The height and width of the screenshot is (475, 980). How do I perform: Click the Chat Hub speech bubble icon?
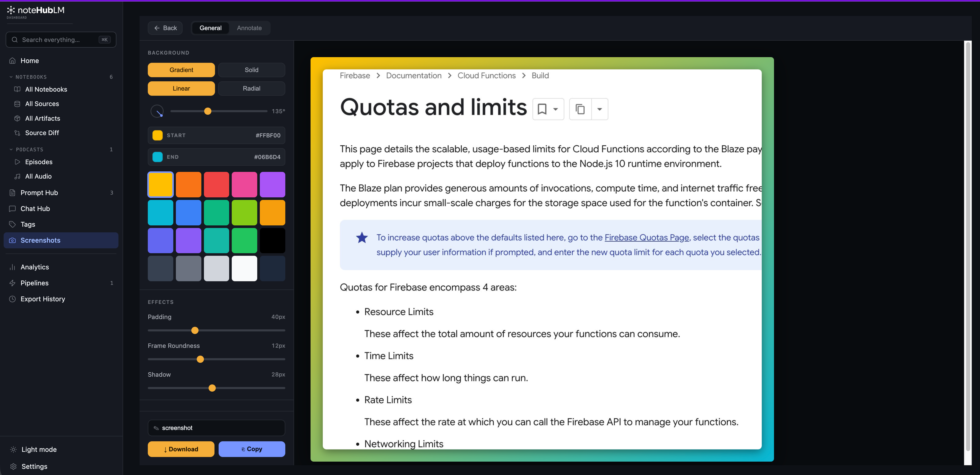13,208
